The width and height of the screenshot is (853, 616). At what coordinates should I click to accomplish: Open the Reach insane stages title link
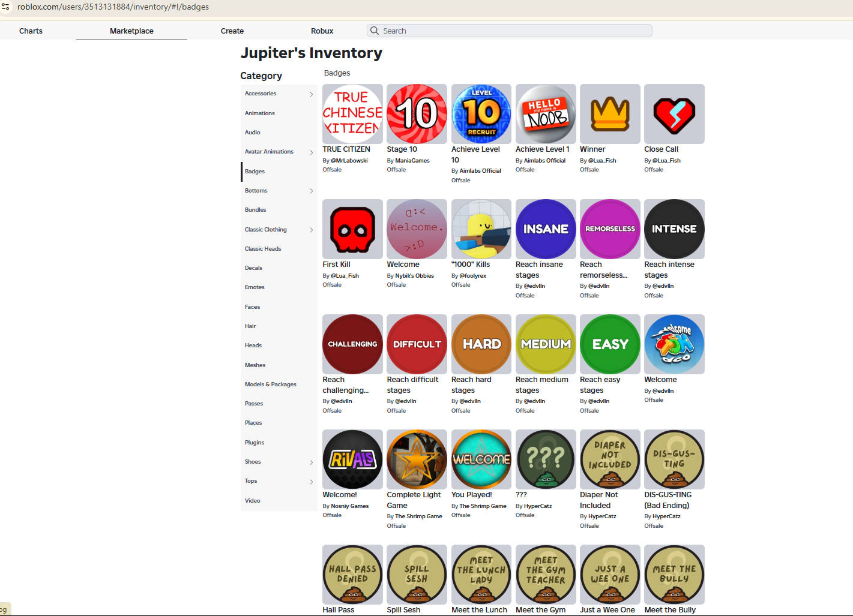539,270
